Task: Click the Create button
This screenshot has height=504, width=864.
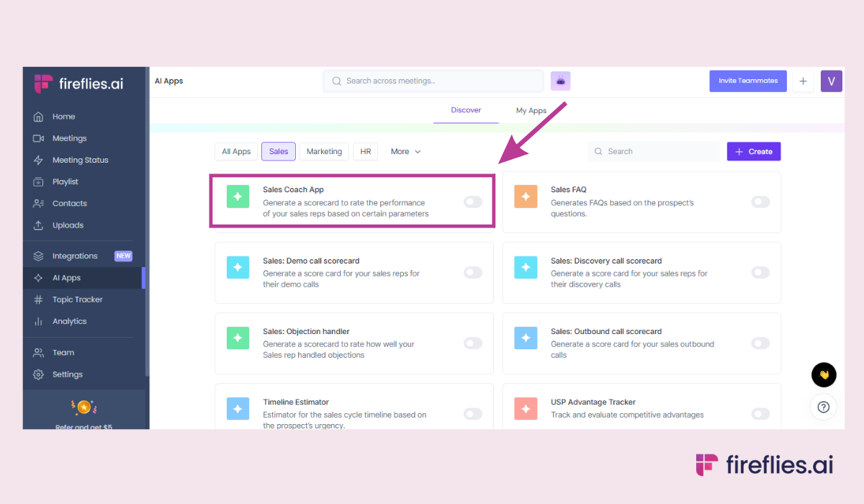Action: click(x=753, y=152)
